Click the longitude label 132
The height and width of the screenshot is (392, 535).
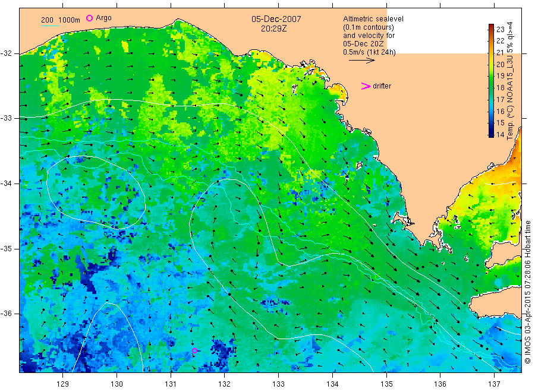[x=225, y=384]
